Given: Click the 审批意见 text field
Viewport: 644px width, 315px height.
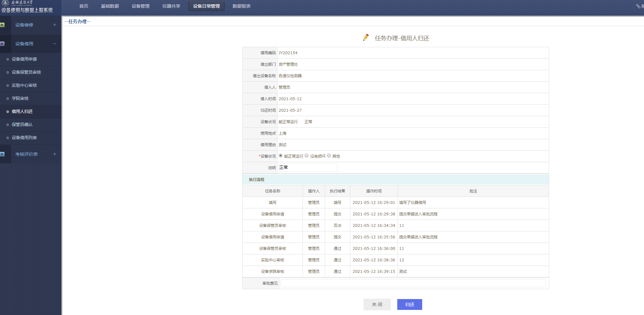Looking at the screenshot, I should click(413, 283).
